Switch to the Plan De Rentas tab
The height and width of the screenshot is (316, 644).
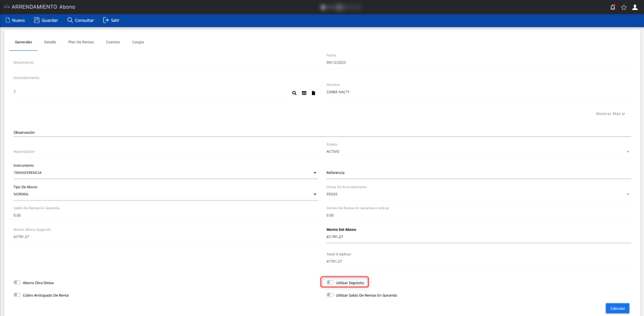tap(81, 42)
